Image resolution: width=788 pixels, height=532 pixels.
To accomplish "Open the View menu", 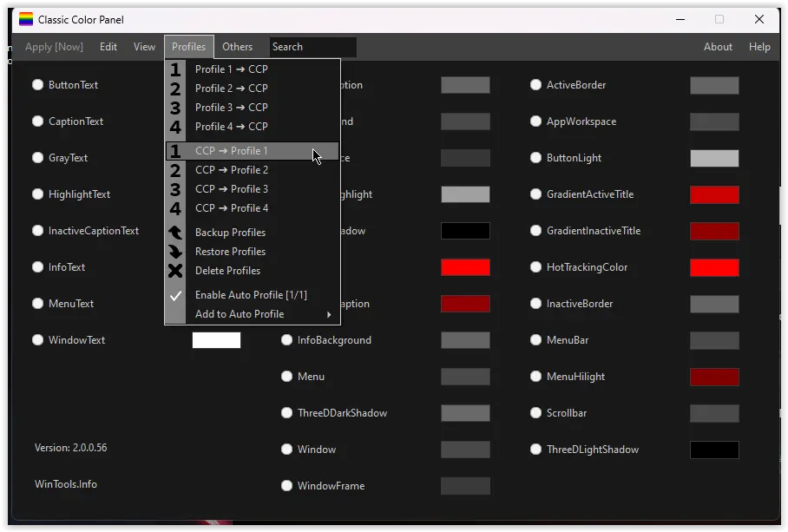I will click(x=144, y=47).
